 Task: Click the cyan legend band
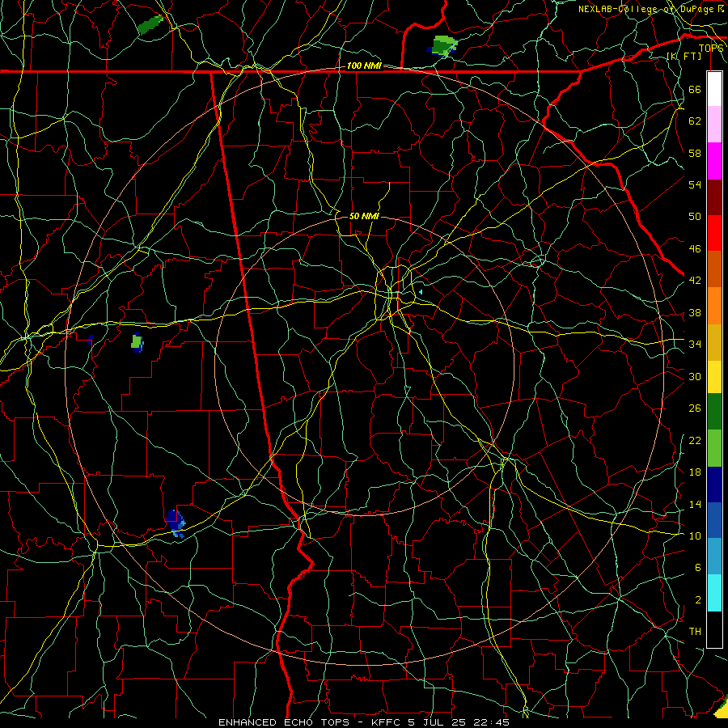[x=714, y=593]
